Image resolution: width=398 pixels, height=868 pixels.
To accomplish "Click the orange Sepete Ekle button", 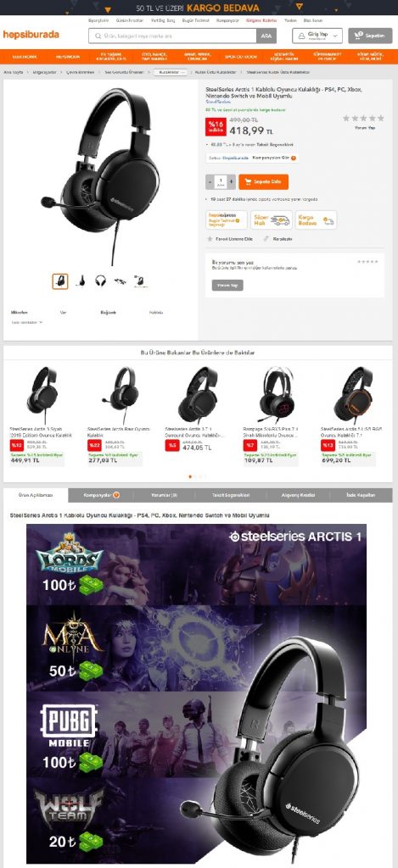I will (x=263, y=181).
